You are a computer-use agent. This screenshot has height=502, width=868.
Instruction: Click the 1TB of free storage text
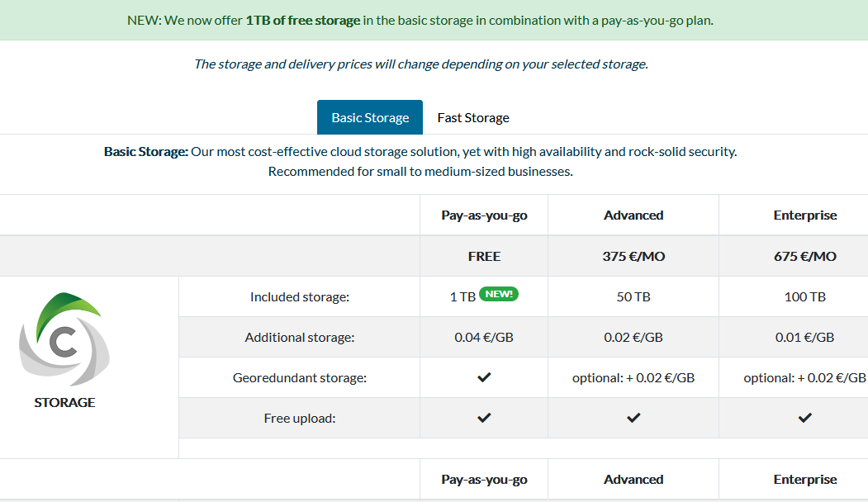(x=303, y=21)
